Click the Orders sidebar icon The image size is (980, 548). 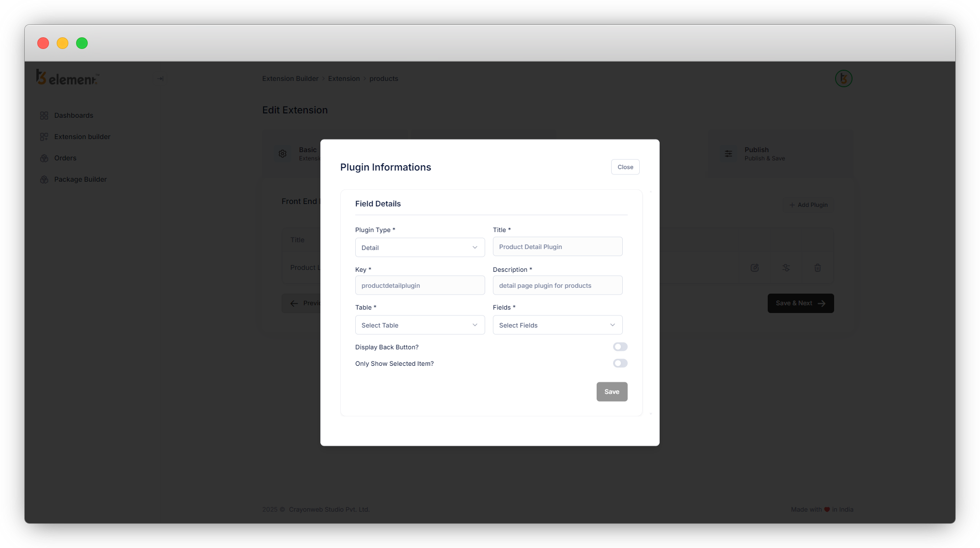tap(44, 158)
